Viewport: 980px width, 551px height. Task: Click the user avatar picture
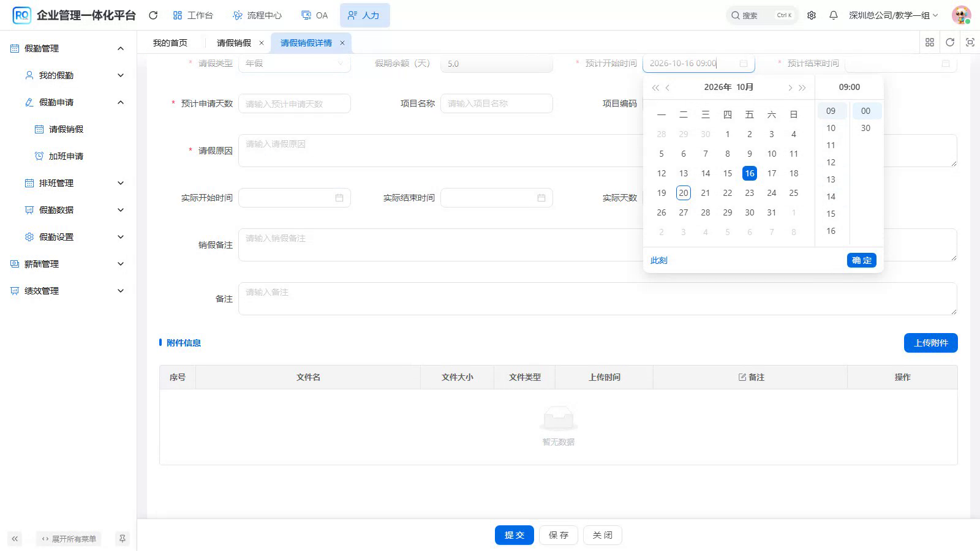click(x=961, y=15)
